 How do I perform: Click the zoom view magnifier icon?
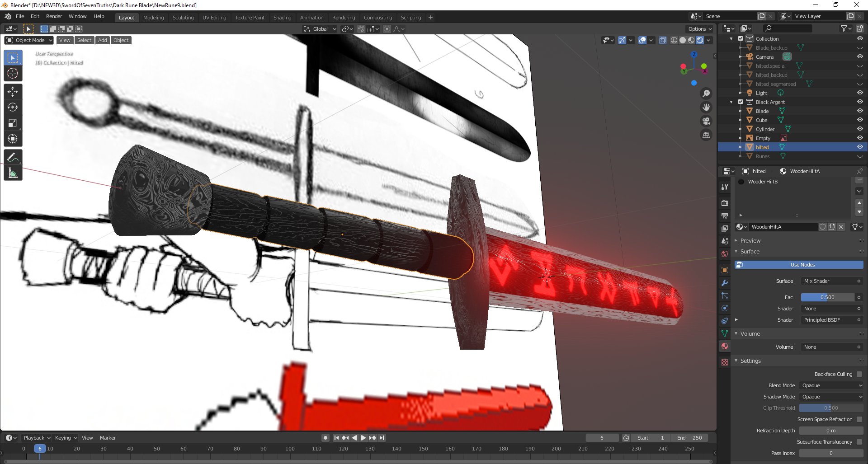pos(706,94)
